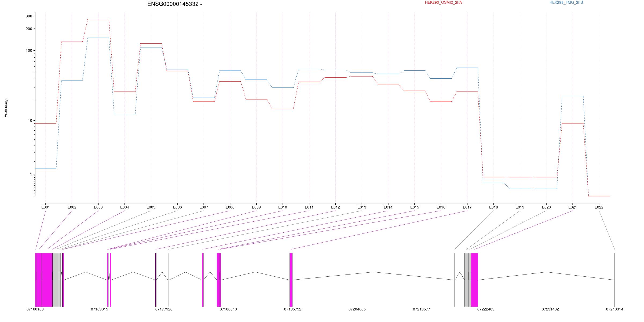Click genomic coordinate 87177928

click(164, 309)
